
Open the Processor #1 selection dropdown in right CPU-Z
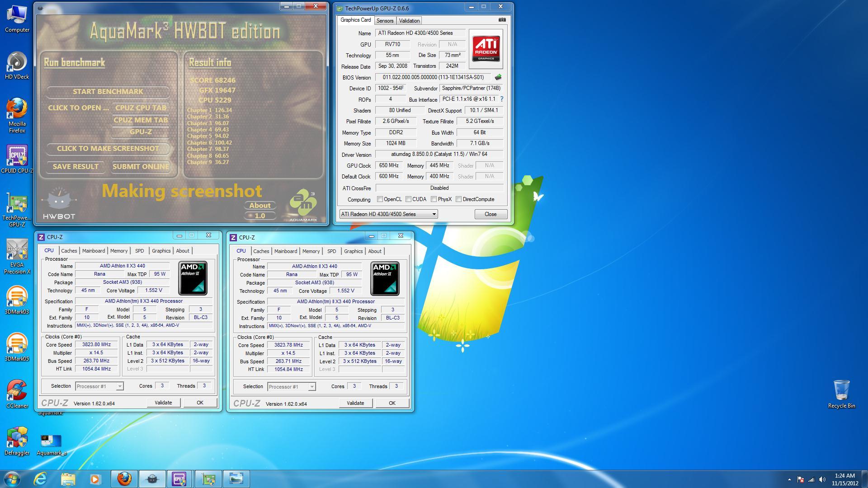(x=291, y=387)
